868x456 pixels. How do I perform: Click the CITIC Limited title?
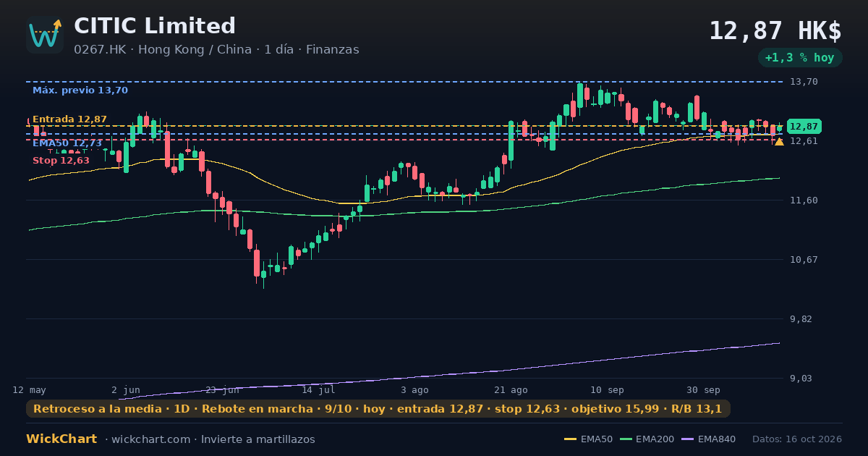[x=155, y=26]
